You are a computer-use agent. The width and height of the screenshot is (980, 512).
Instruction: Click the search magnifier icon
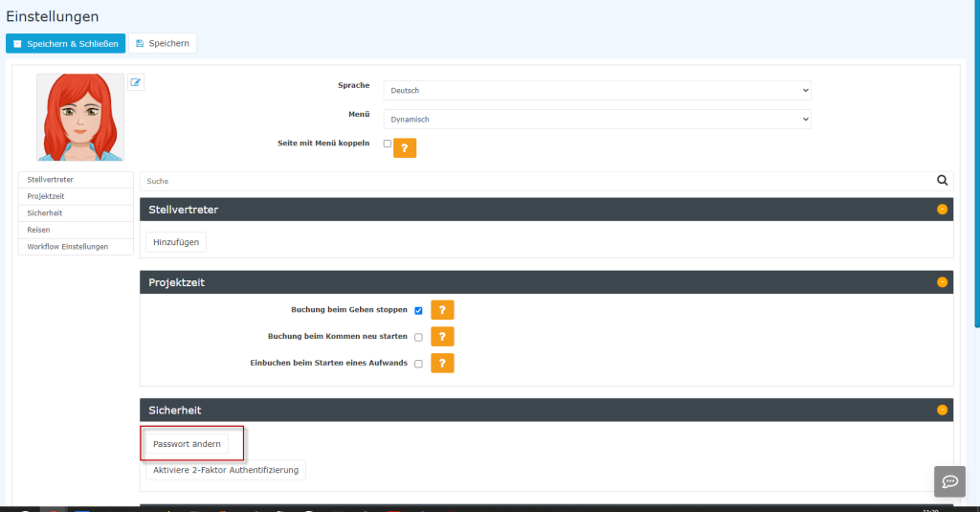[942, 180]
